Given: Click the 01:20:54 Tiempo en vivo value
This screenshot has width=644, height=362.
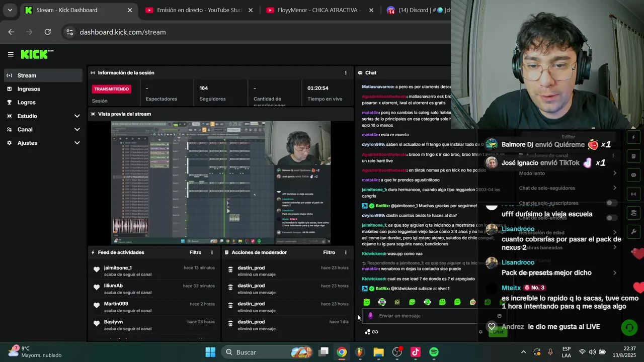Looking at the screenshot, I should point(318,88).
